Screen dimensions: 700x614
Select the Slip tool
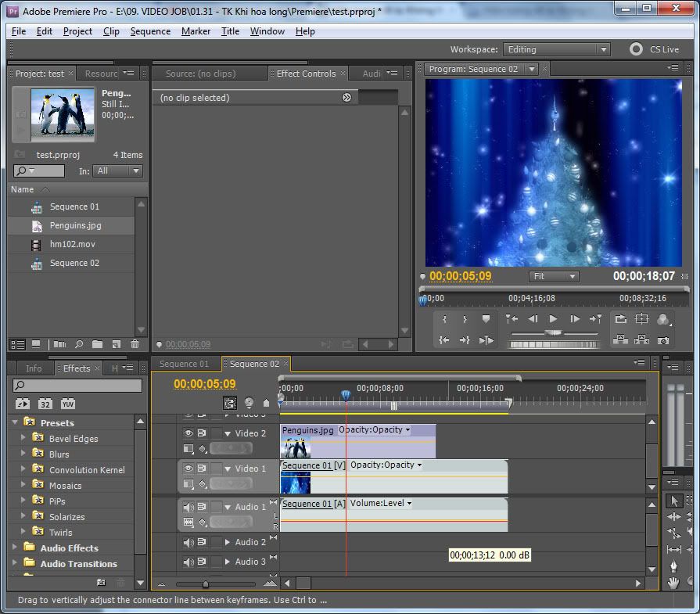[x=673, y=549]
